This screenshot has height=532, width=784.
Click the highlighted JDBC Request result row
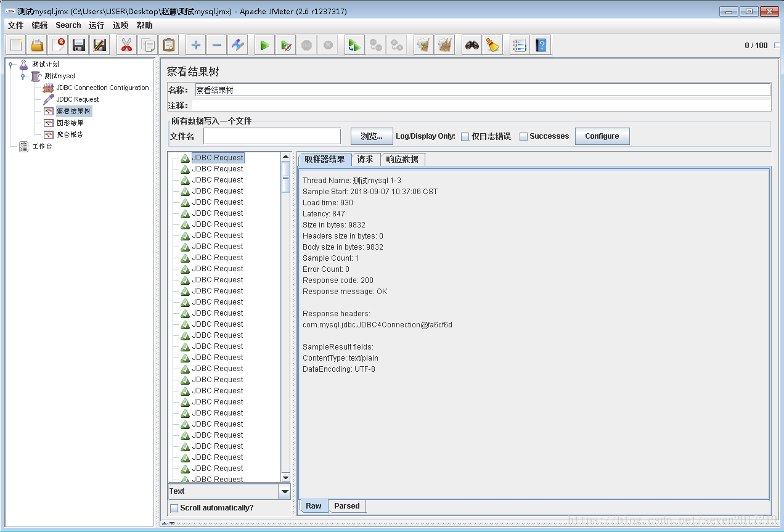coord(218,158)
